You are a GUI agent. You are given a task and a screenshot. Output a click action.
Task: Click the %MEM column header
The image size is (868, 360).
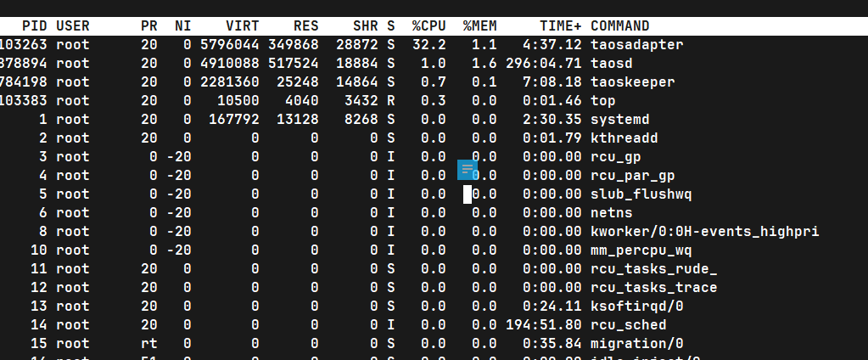[479, 26]
